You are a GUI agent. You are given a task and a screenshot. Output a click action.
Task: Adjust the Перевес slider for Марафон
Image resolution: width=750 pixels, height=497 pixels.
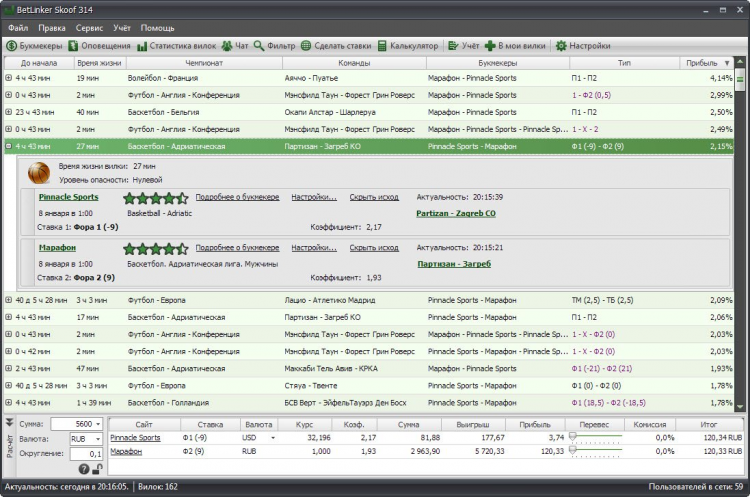[x=573, y=450]
